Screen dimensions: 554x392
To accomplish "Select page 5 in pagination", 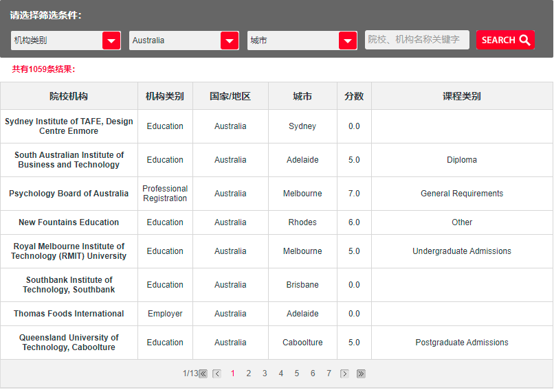I will [297, 373].
